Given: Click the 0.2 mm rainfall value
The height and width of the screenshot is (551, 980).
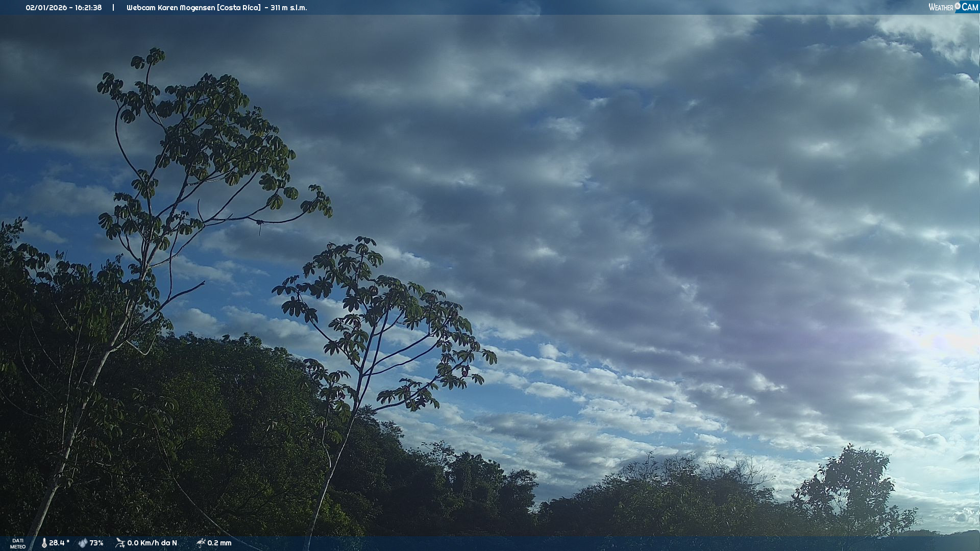Looking at the screenshot, I should coord(219,543).
